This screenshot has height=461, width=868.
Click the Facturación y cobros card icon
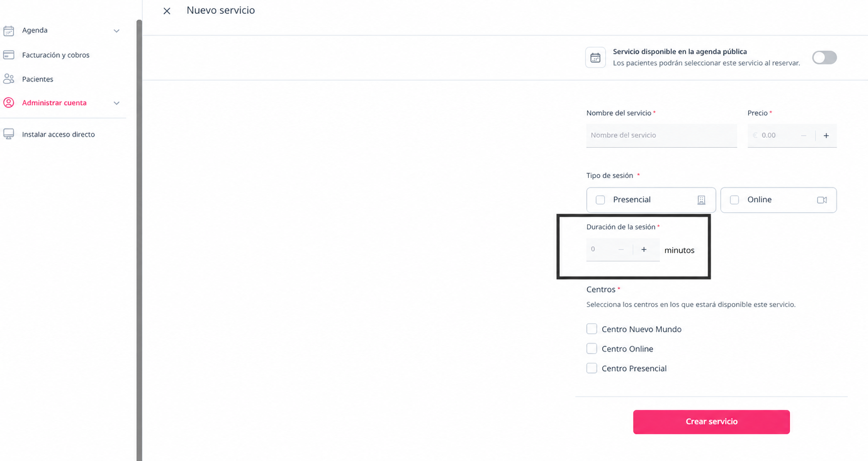point(9,54)
